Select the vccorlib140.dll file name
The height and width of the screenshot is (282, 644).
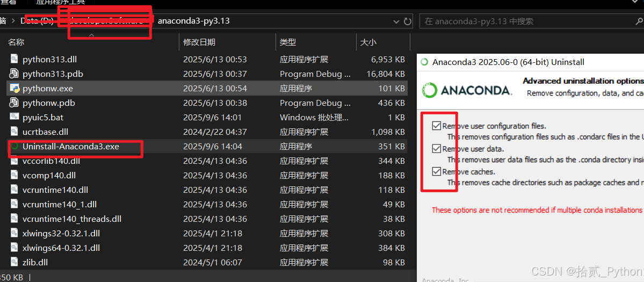click(x=51, y=161)
